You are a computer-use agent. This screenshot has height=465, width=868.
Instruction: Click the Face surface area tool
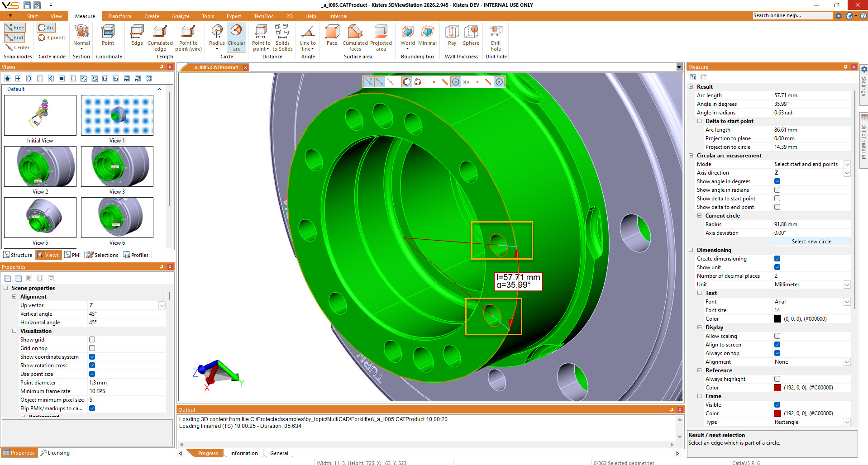[332, 35]
